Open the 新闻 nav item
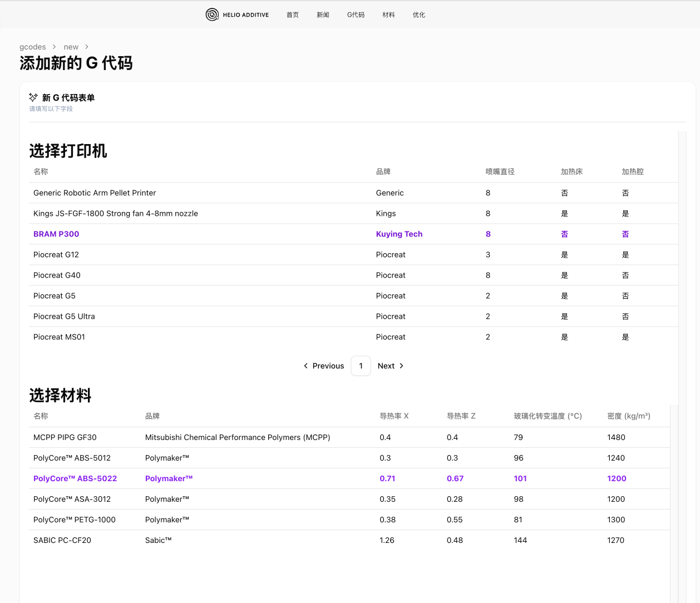The image size is (700, 603). click(323, 15)
